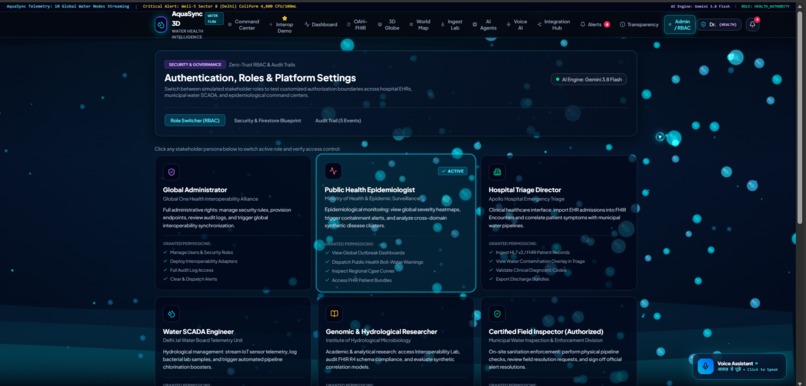
Task: Select the Water SCADA Engineer card title
Action: pyautogui.click(x=198, y=332)
